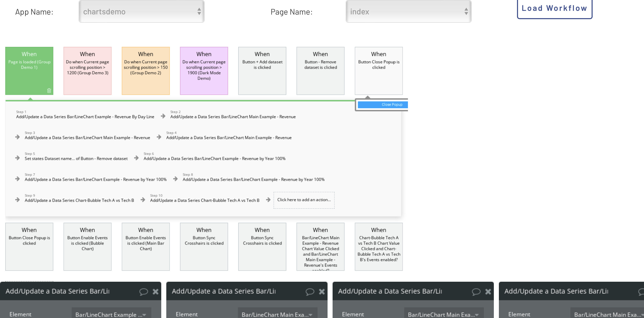Close the second Add/Update Data Series panel
Image resolution: width=644 pixels, height=318 pixels.
[322, 292]
